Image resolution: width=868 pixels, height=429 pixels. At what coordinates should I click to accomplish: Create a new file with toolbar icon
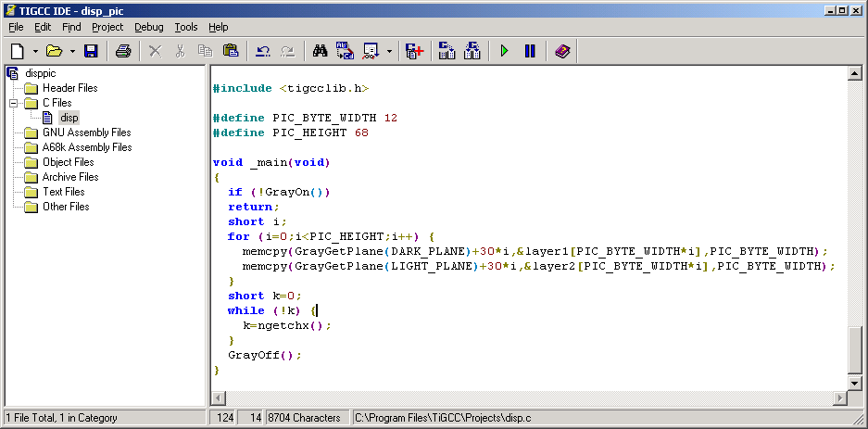(x=18, y=52)
